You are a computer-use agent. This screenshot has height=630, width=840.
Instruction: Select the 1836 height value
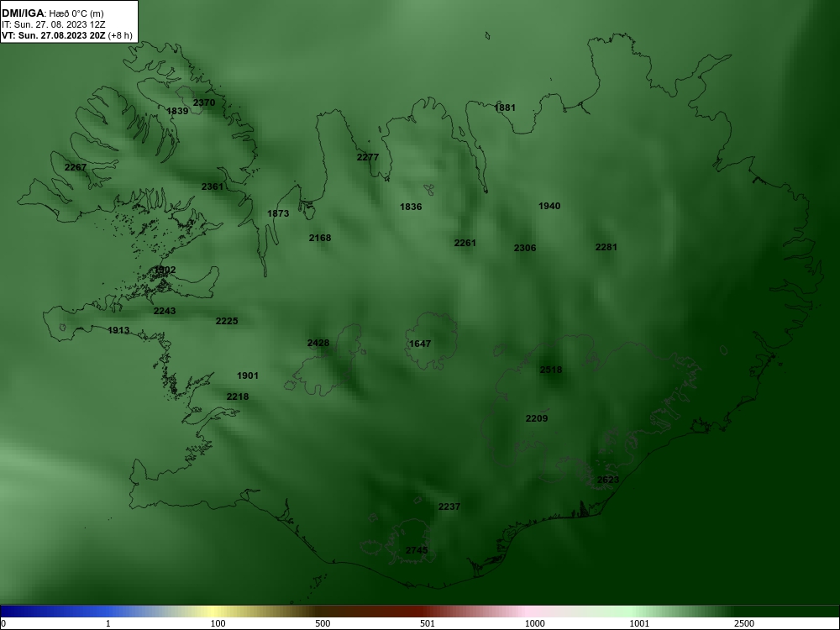411,207
